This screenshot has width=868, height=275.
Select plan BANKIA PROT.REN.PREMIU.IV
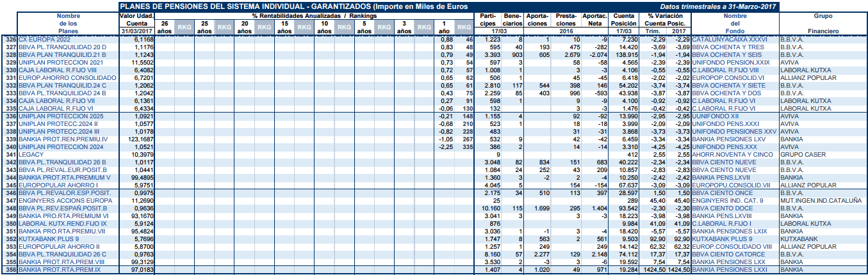(63, 139)
